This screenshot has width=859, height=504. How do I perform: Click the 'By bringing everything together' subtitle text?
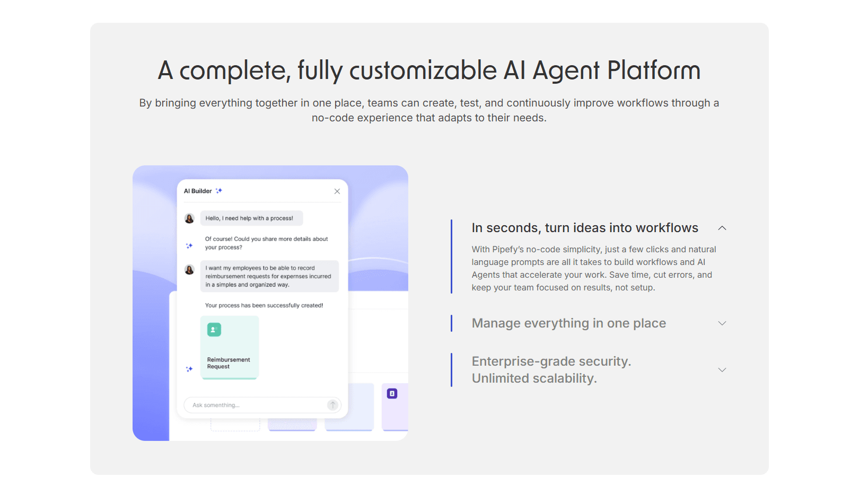tap(429, 110)
